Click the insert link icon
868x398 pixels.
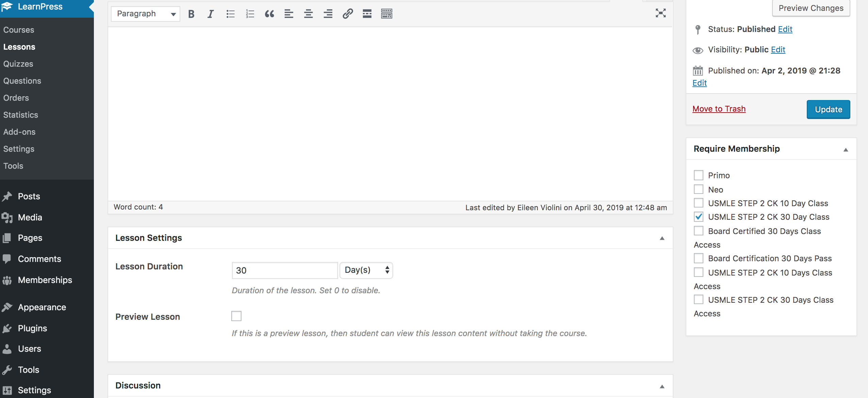(x=348, y=14)
